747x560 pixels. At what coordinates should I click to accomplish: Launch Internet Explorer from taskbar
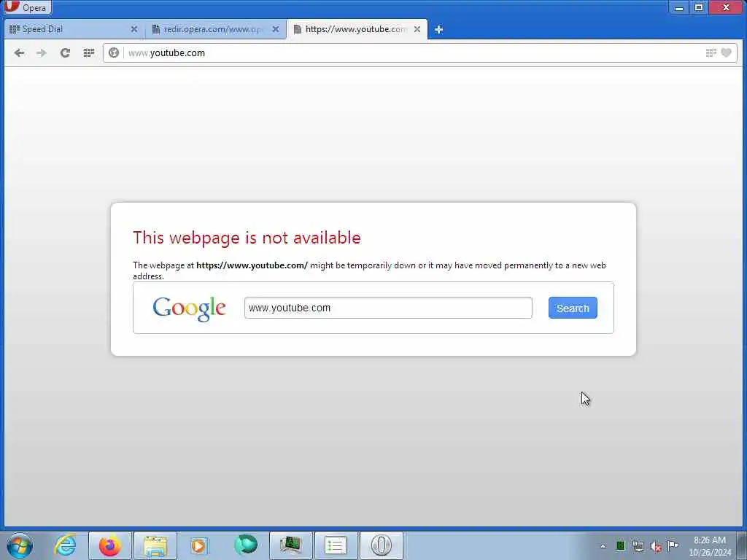click(x=65, y=545)
